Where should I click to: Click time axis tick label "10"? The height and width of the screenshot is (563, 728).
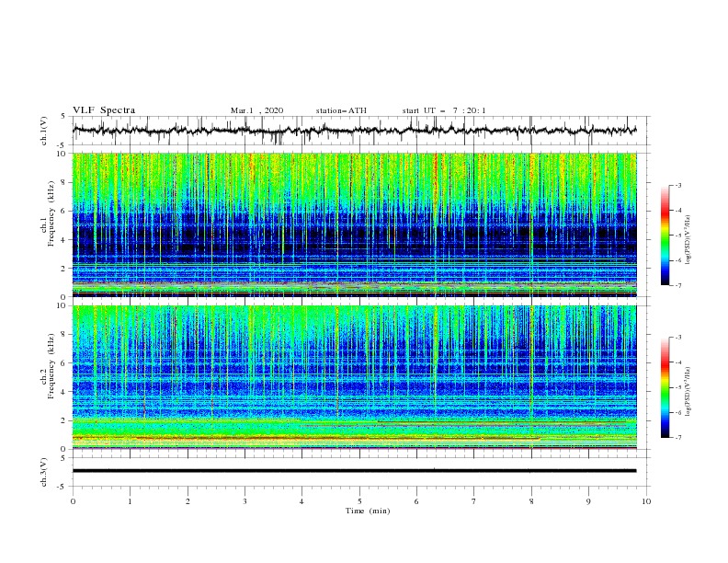[x=646, y=501]
